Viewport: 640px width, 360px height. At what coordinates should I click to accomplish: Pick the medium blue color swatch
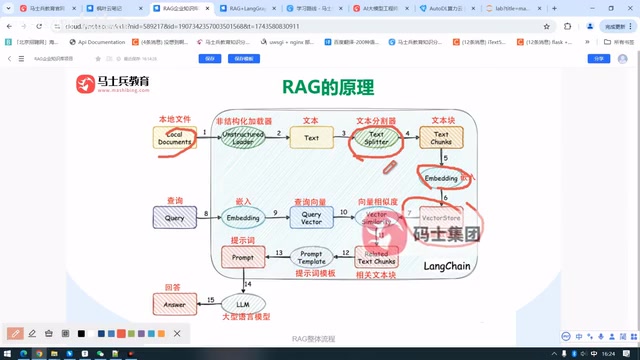pos(111,333)
